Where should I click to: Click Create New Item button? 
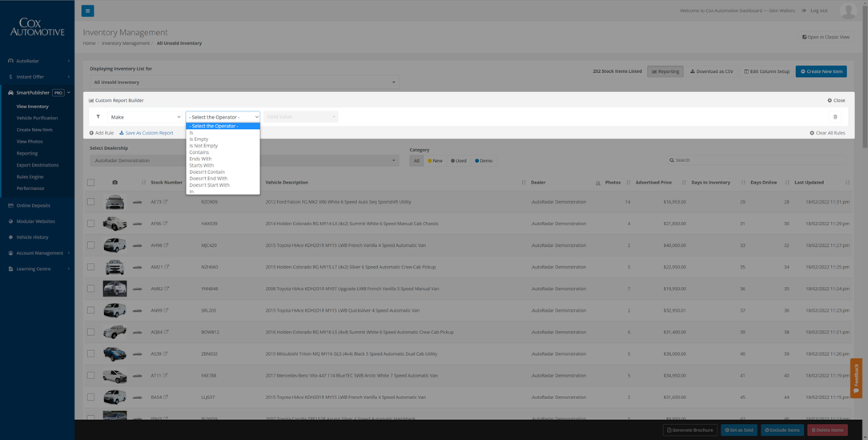point(821,71)
